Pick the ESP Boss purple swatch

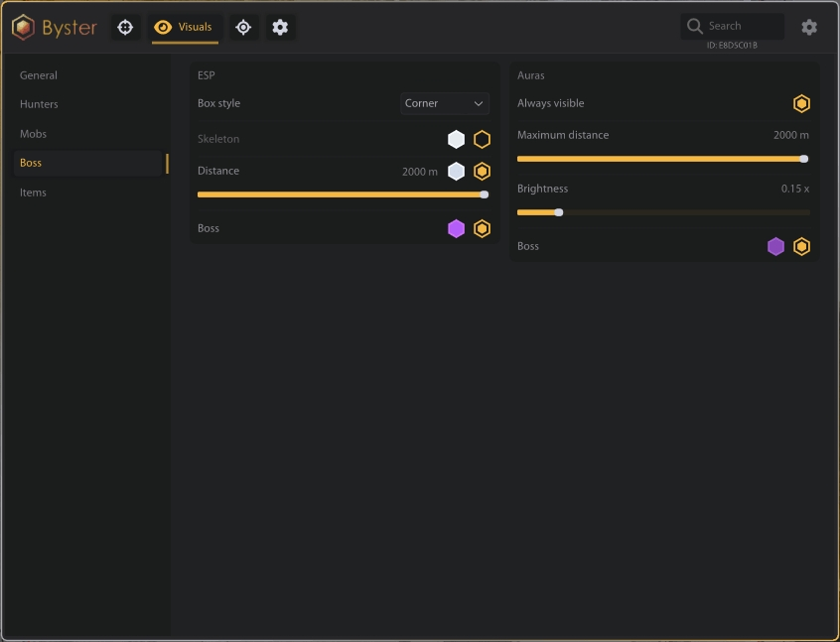coord(456,228)
